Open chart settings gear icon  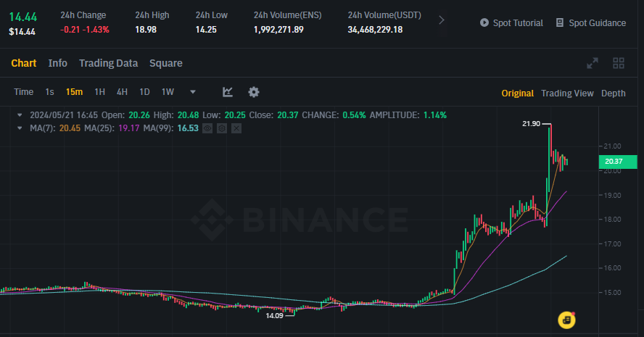[254, 92]
